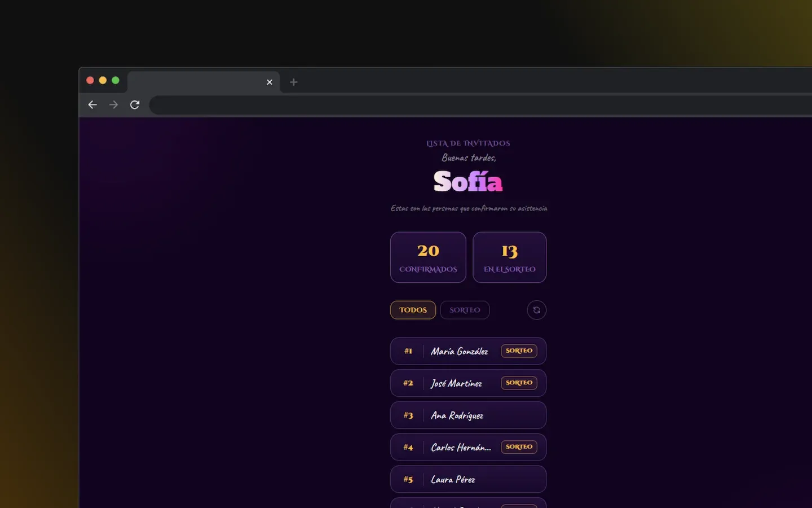The image size is (812, 508).
Task: Click the SORTEO badge on José Martínez
Action: pos(519,383)
